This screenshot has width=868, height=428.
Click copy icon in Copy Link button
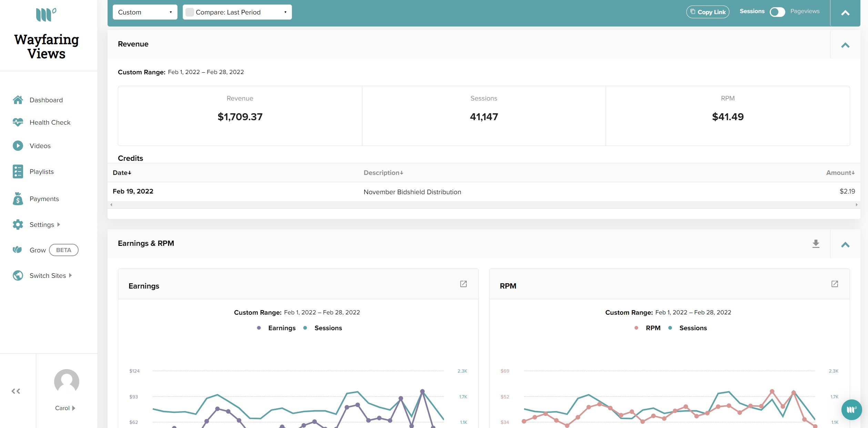point(693,12)
